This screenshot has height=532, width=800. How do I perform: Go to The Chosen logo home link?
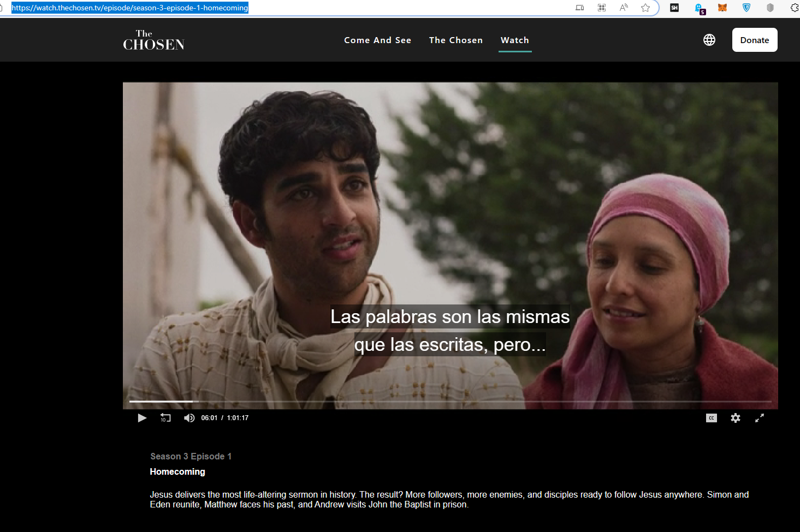pyautogui.click(x=153, y=40)
